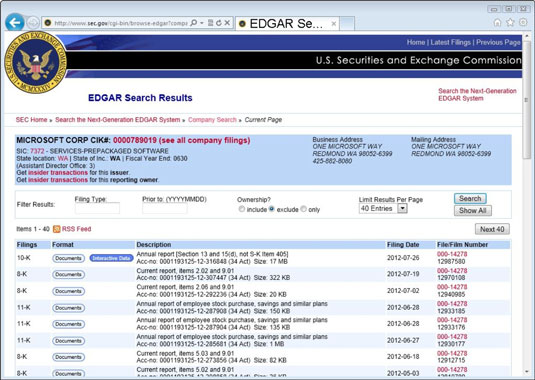Select the exclude ownership radio button
The height and width of the screenshot is (380, 535).
coord(272,209)
